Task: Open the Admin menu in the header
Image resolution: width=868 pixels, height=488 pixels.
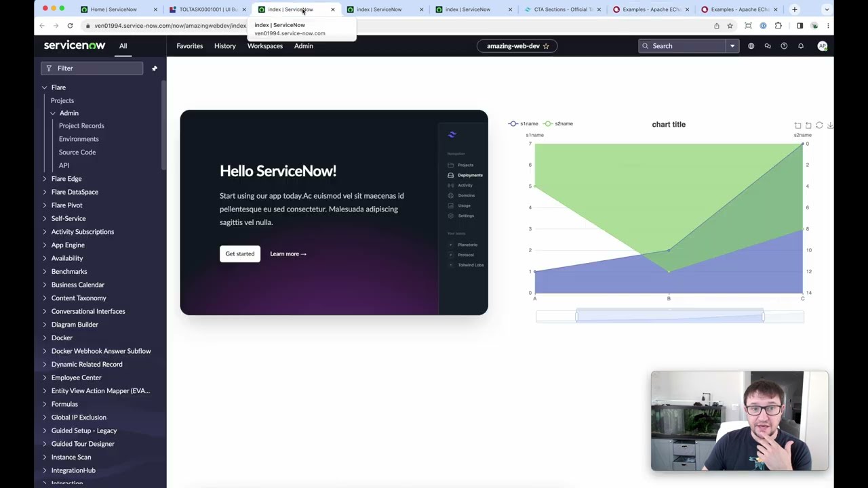Action: coord(304,46)
